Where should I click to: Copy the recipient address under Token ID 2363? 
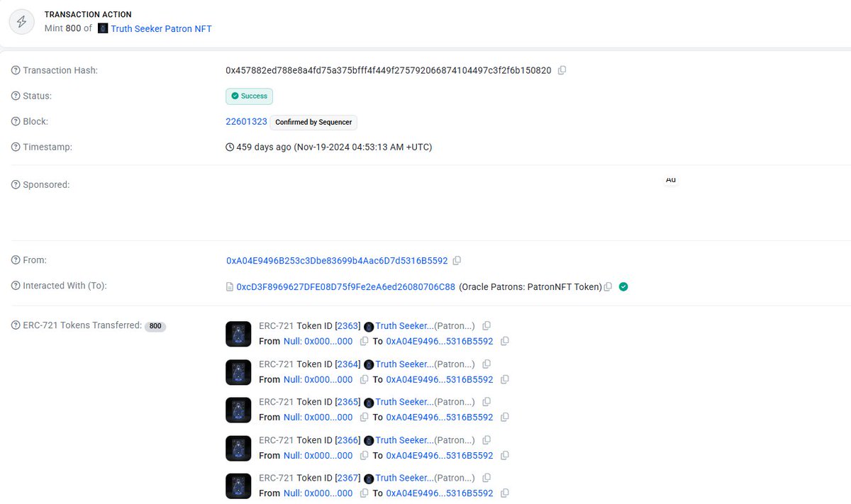point(505,341)
